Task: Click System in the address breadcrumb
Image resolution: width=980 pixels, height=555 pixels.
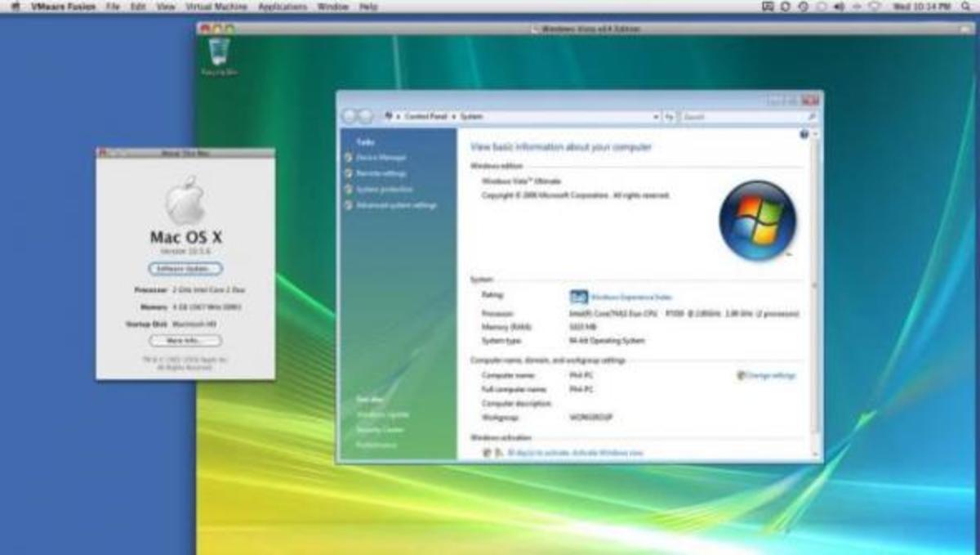Action: coord(471,117)
